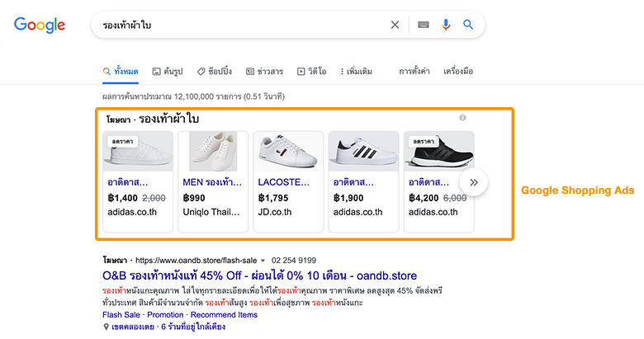Click the Google logo

pos(40,25)
